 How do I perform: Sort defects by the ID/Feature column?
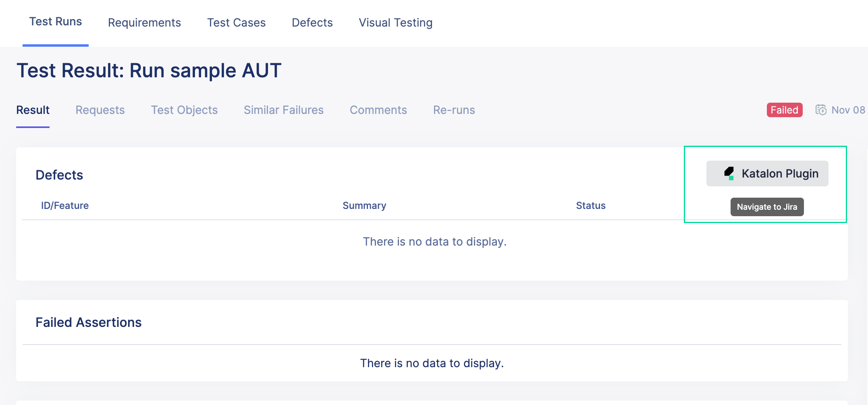point(65,205)
